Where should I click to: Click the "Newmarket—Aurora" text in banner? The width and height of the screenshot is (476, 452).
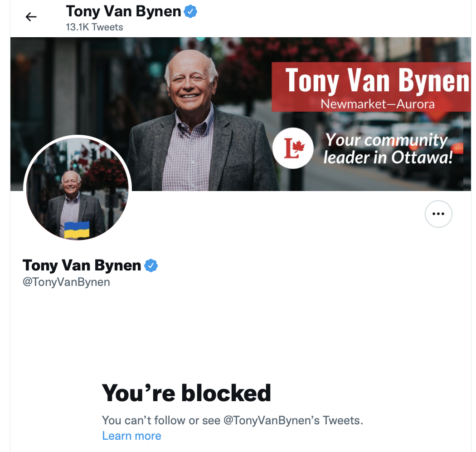click(377, 104)
